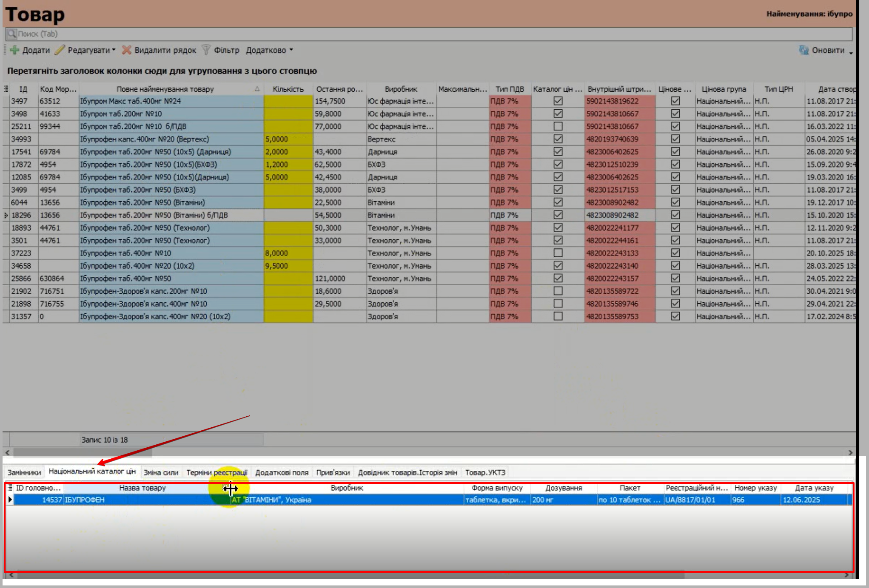Click Остання ро... column header
This screenshot has width=869, height=588.
click(339, 89)
